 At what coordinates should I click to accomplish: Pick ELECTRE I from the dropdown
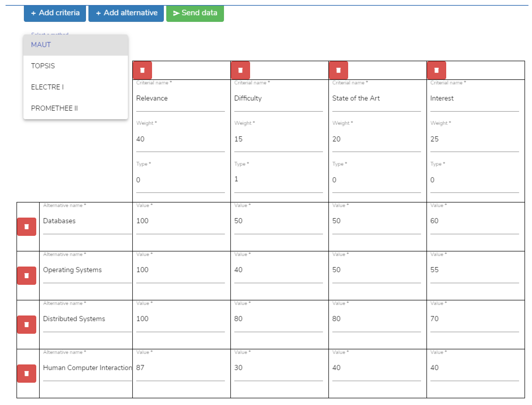(75, 87)
